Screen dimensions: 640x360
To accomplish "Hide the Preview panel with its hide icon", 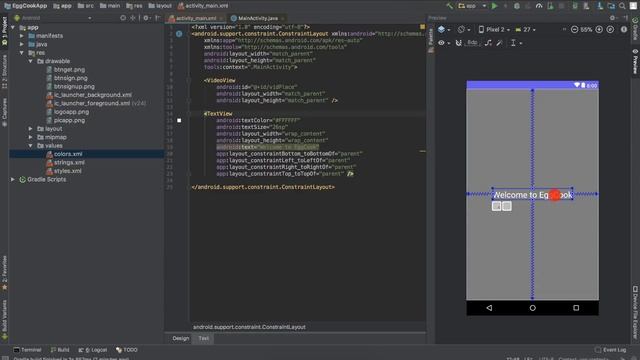I will pos(625,18).
